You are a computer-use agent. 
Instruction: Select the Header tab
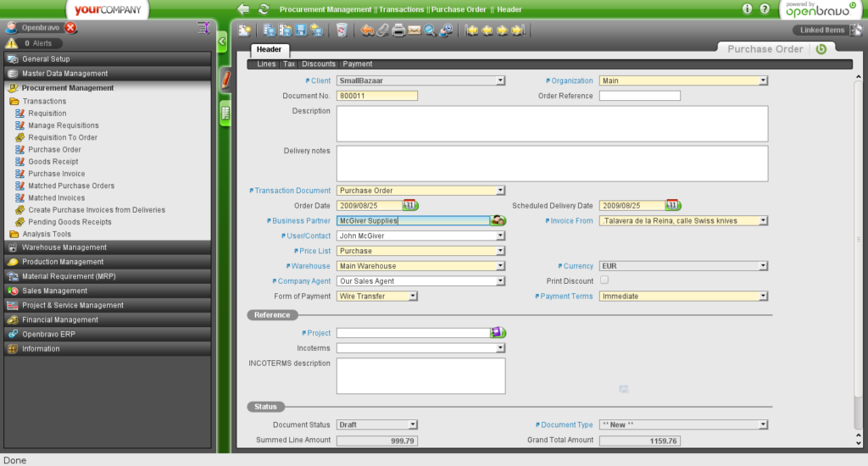[269, 49]
